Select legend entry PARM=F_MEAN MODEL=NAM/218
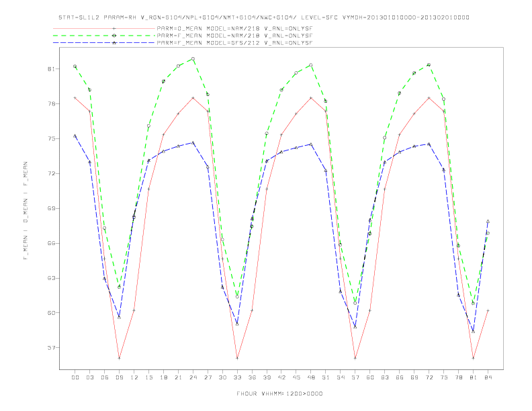 [x=234, y=36]
